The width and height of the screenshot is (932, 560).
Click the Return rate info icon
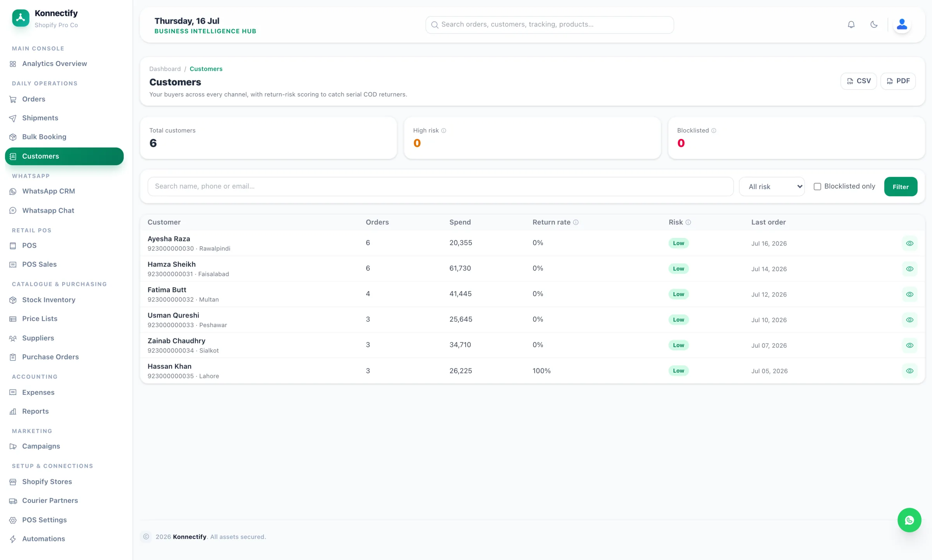coord(576,222)
